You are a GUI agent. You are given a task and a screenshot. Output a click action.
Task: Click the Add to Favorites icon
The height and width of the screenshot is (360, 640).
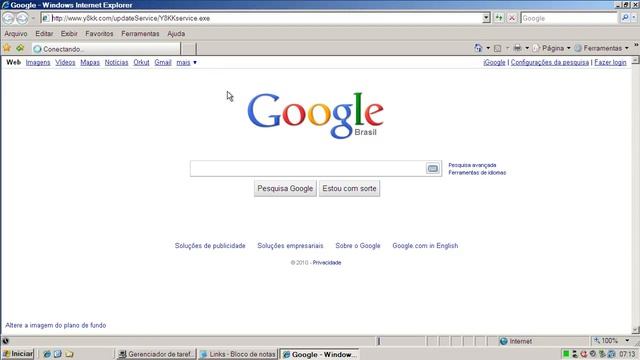[x=20, y=48]
